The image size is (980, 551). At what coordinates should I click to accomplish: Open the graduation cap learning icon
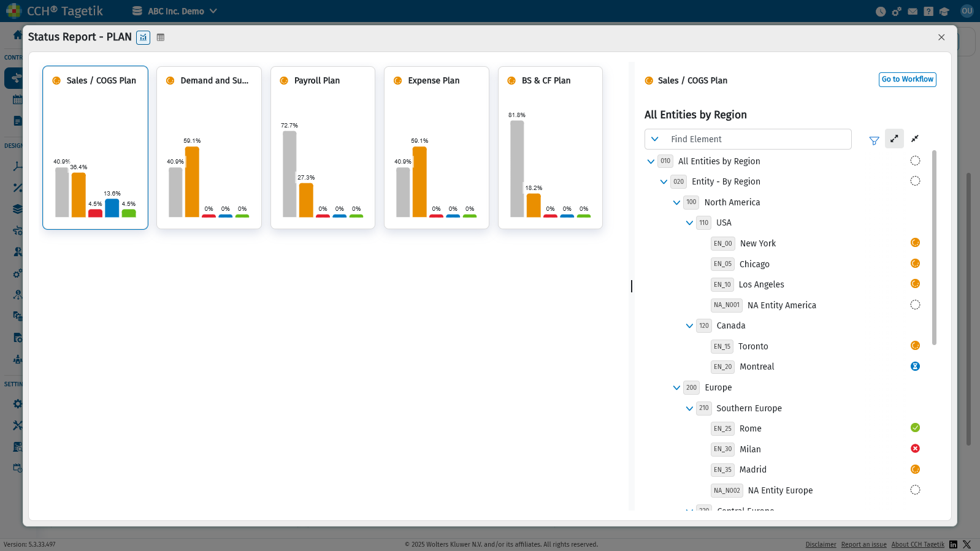(944, 11)
